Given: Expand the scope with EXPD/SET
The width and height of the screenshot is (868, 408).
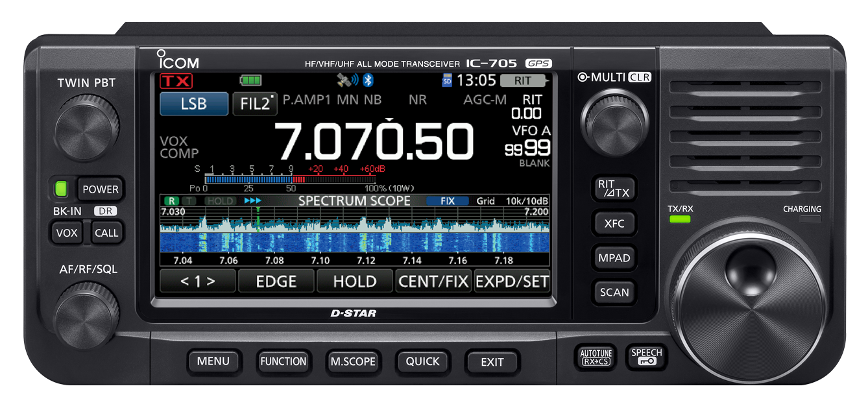Looking at the screenshot, I should (x=512, y=281).
